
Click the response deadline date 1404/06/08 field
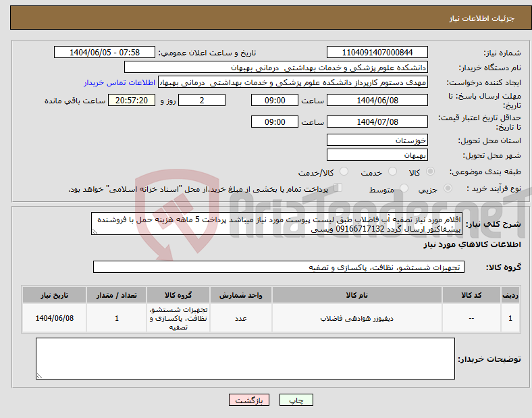[x=377, y=100]
